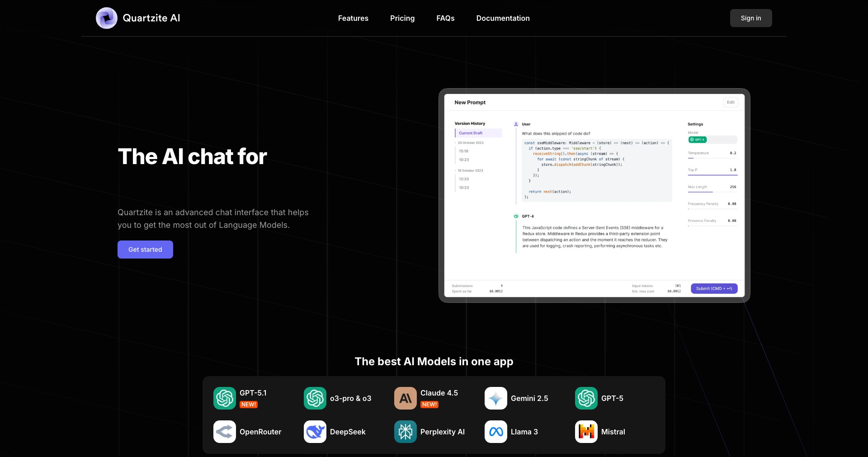Click the "Gemini 2.5" model name

(529, 398)
